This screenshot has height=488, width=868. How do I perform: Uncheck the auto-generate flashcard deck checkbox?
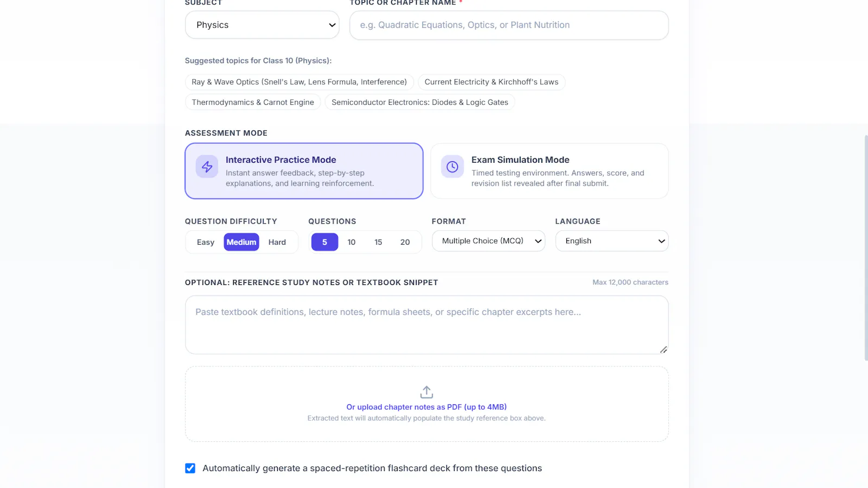[x=190, y=468]
